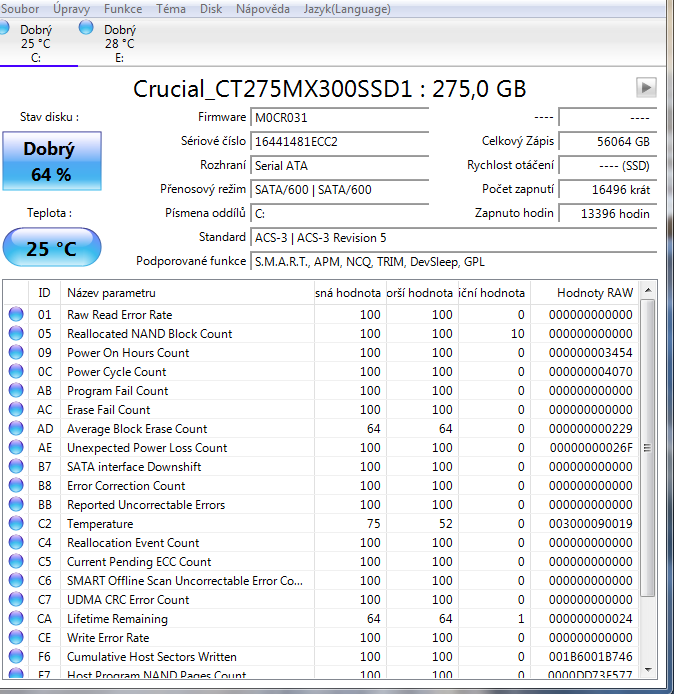The image size is (674, 694).
Task: Click status orb of Erase Fail Count
Action: click(16, 409)
